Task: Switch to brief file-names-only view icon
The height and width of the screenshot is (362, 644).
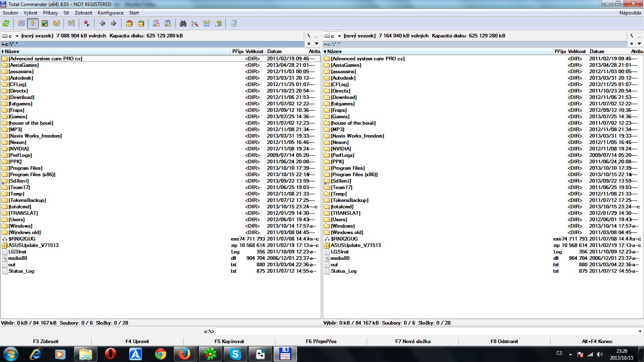Action: pyautogui.click(x=21, y=23)
